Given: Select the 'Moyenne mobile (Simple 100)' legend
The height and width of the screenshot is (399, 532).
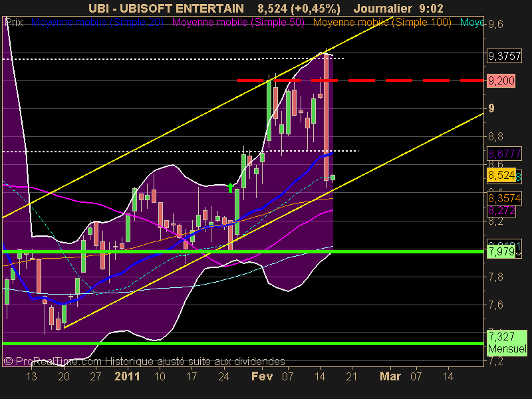Looking at the screenshot, I should tap(382, 23).
